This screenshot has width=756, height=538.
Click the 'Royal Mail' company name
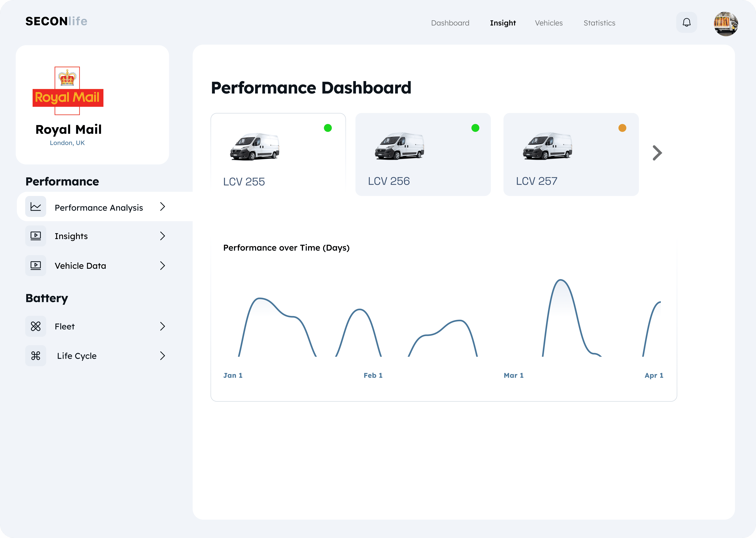[69, 130]
